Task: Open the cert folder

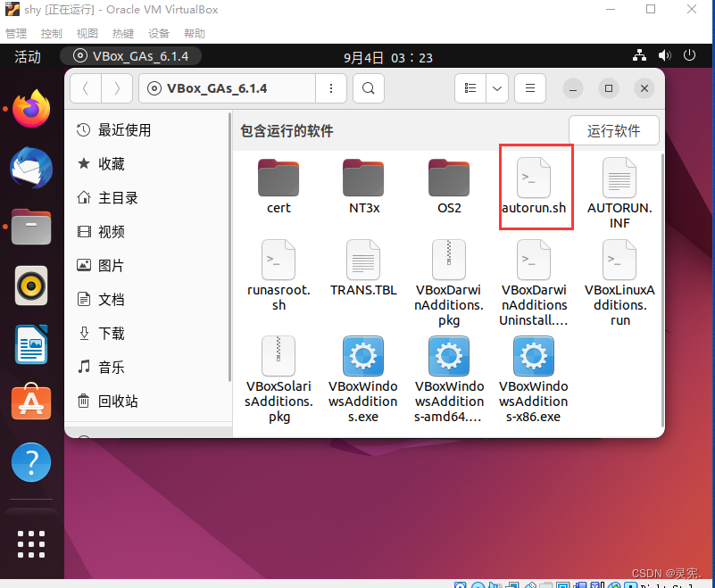Action: (279, 186)
